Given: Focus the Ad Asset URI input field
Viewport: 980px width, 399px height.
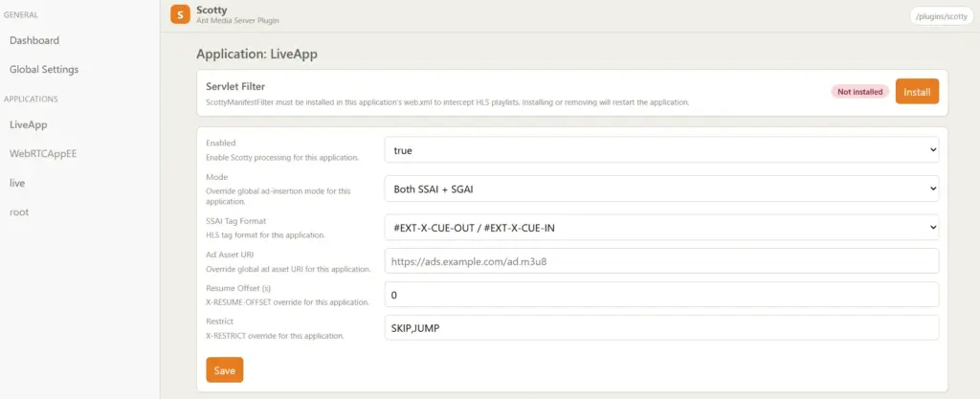Looking at the screenshot, I should pyautogui.click(x=661, y=261).
